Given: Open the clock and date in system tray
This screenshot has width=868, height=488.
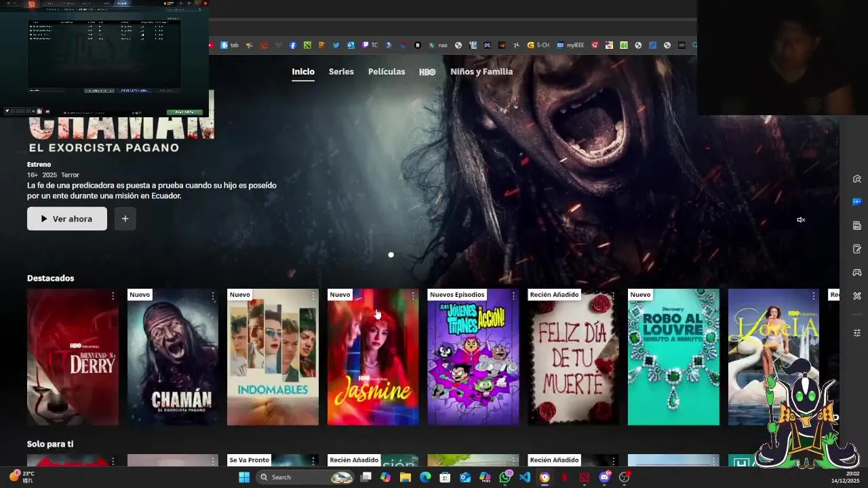Looking at the screenshot, I should (846, 477).
